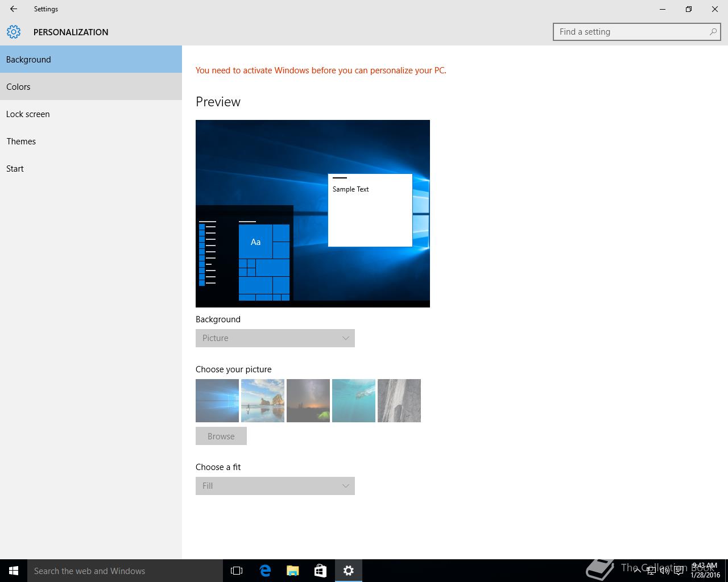Click the desktop preview image
The height and width of the screenshot is (582, 728).
tap(313, 214)
